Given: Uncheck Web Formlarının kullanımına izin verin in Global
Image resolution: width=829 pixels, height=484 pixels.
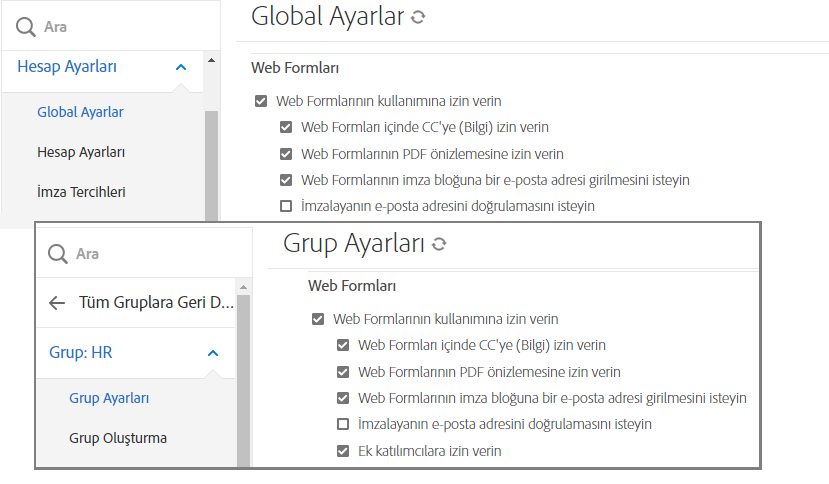Looking at the screenshot, I should click(262, 101).
